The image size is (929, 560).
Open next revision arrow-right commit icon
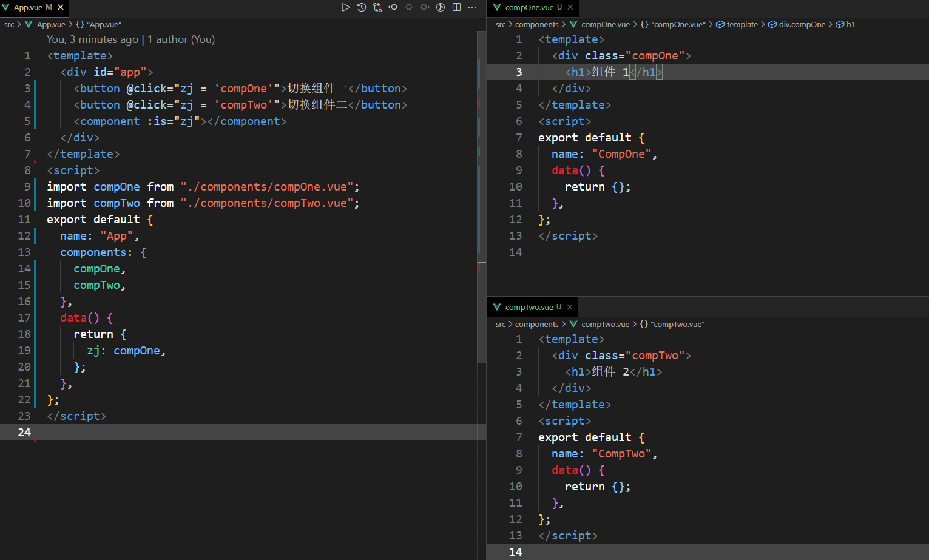click(425, 7)
